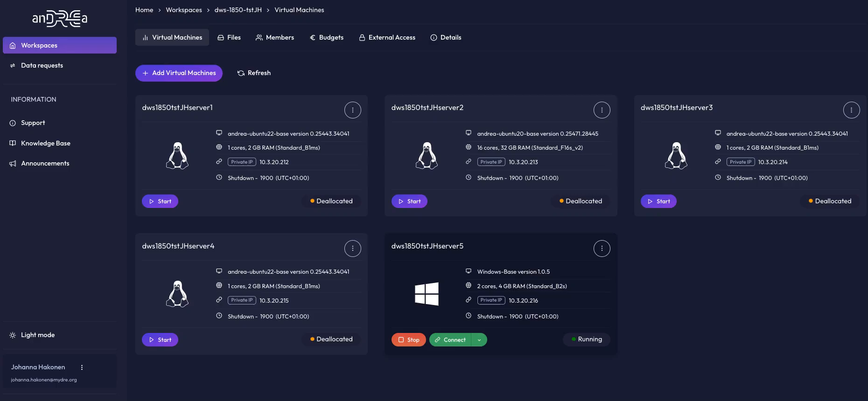Click the monitor image icon in dws1850tstJHserver1 card
Image resolution: width=868 pixels, height=401 pixels.
(x=219, y=133)
